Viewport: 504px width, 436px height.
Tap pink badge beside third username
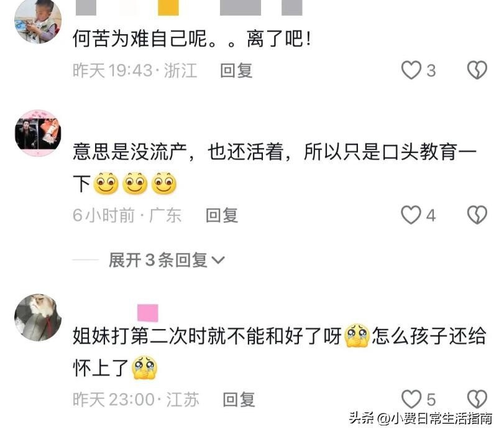[147, 313]
